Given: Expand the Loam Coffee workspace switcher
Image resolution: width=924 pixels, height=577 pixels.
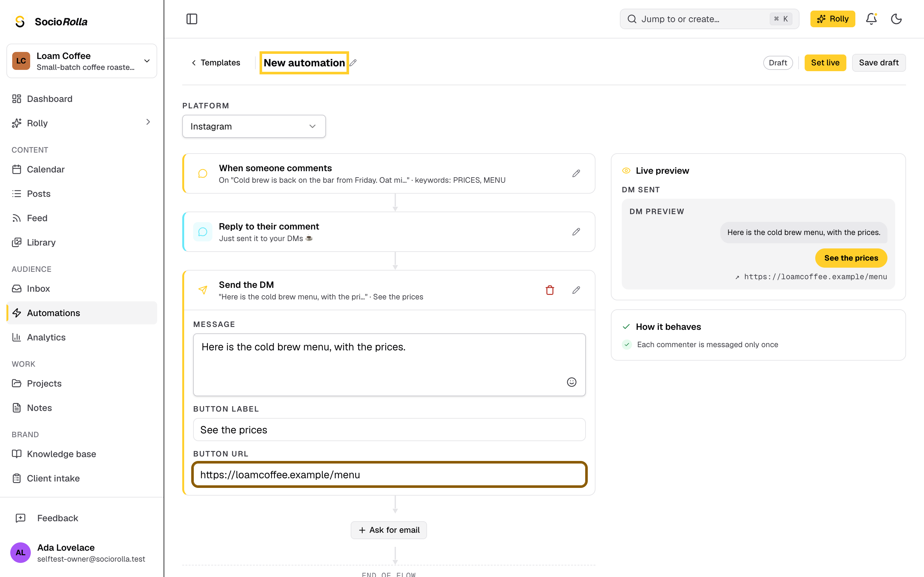Looking at the screenshot, I should click(x=82, y=61).
